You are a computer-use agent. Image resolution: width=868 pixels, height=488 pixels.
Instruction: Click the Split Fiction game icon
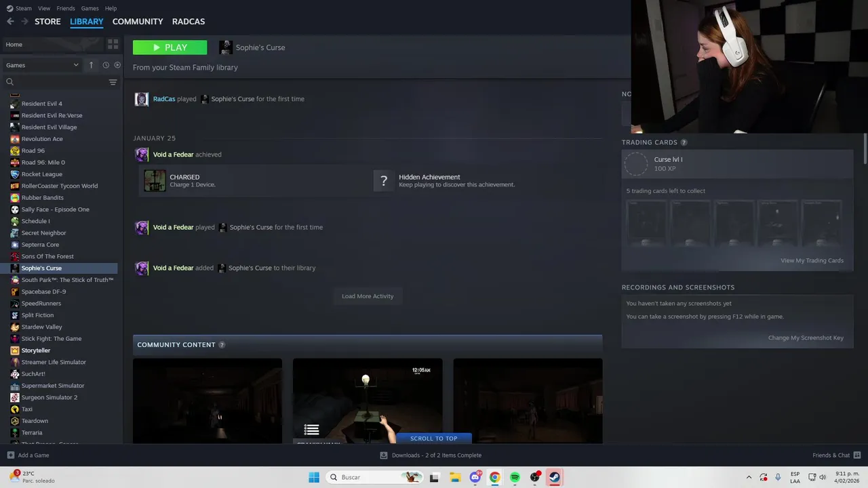coord(15,315)
